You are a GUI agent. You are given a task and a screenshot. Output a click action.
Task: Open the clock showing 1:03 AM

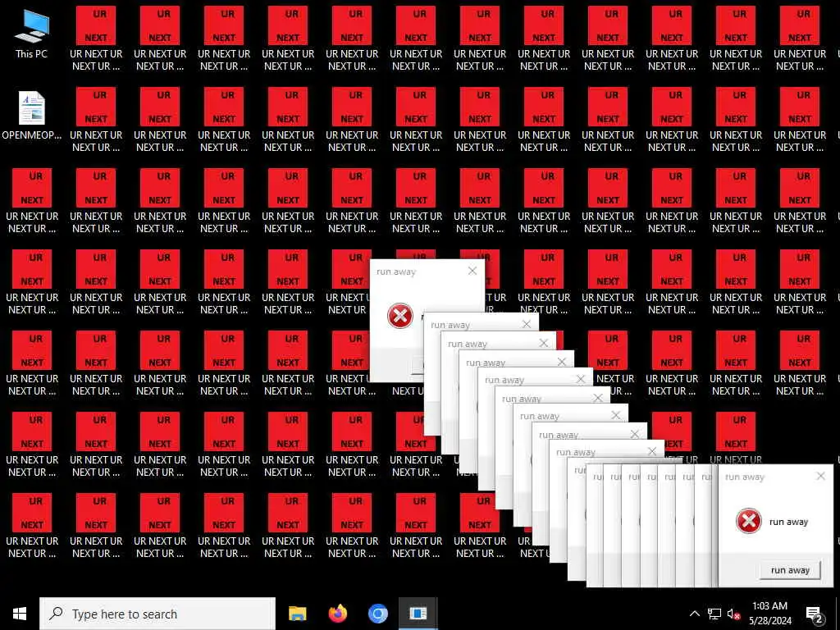click(769, 614)
